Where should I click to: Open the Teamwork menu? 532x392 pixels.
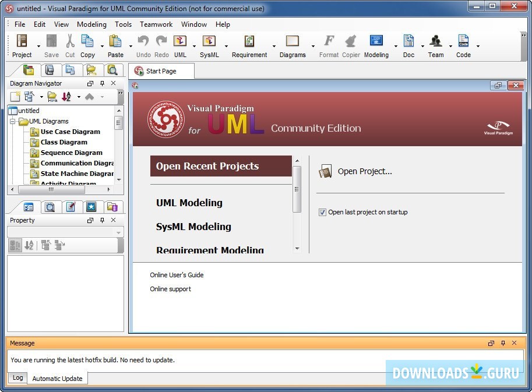pos(156,24)
